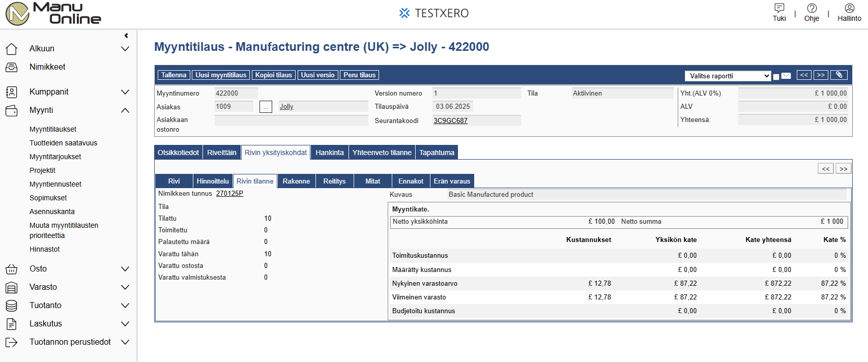Select the Mitat sub-tab

pos(373,181)
